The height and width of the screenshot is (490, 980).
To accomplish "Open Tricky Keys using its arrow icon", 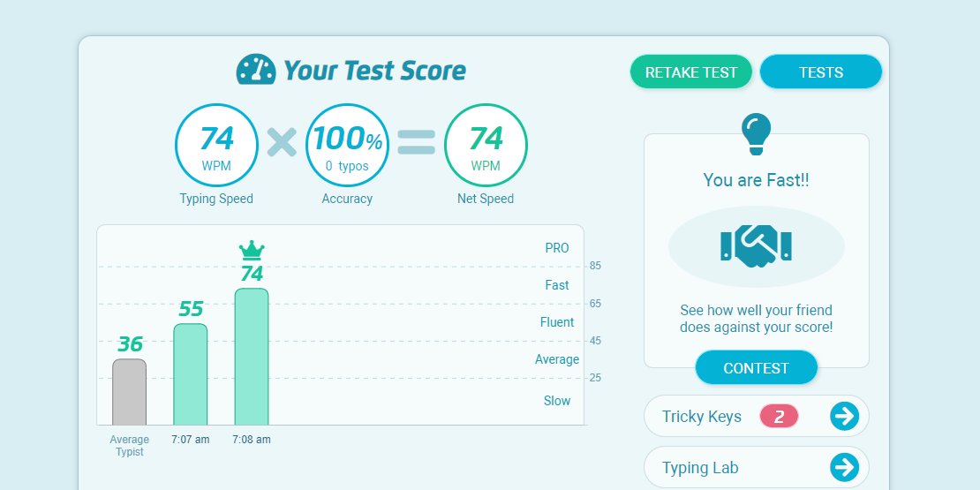I will (x=844, y=416).
